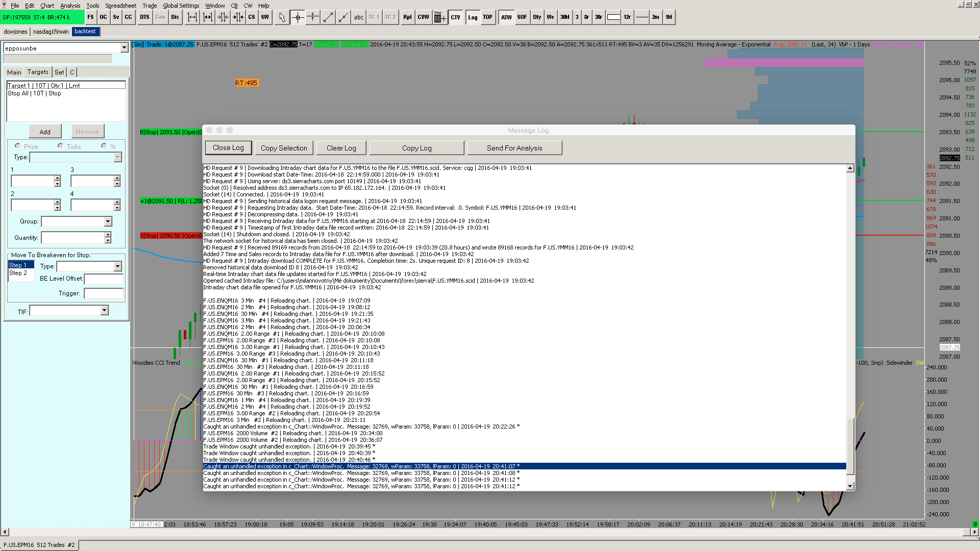Expand the Group dropdown

coord(108,221)
